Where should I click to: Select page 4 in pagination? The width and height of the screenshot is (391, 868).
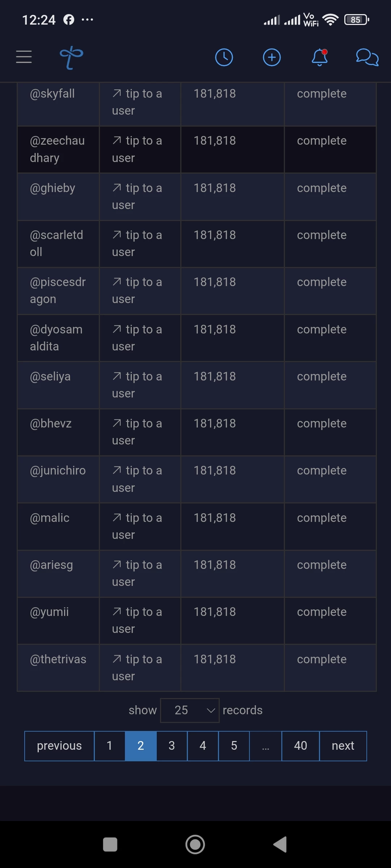tap(203, 746)
